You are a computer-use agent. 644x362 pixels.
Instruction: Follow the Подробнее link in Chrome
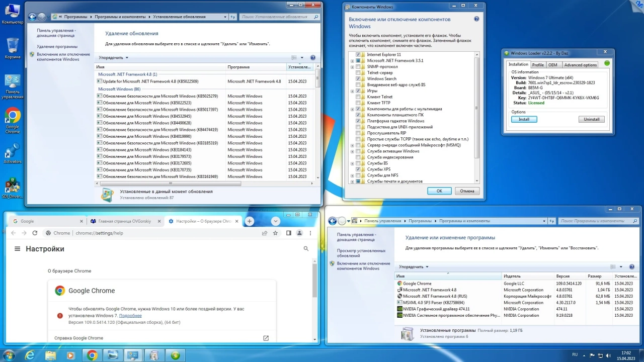pos(130,316)
